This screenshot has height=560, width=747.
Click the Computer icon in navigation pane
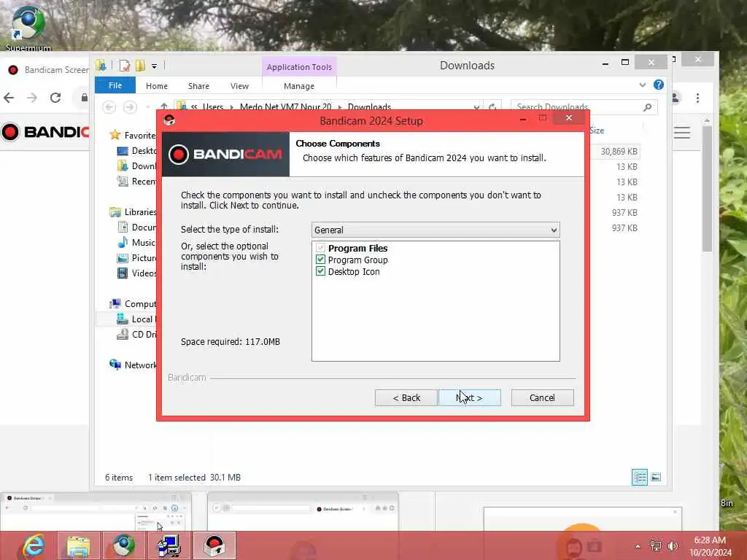(x=115, y=303)
